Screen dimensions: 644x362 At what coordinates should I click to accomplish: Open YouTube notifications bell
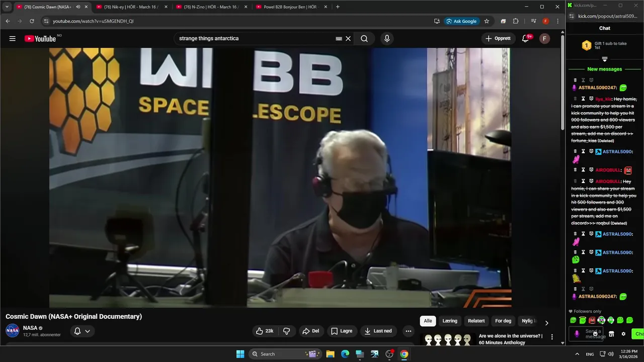[525, 38]
